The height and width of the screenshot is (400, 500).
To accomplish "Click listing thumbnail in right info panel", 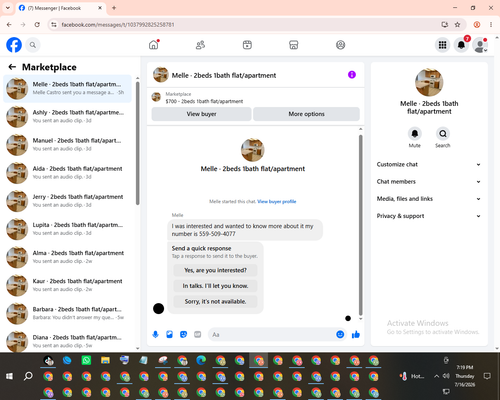I will 429,82.
